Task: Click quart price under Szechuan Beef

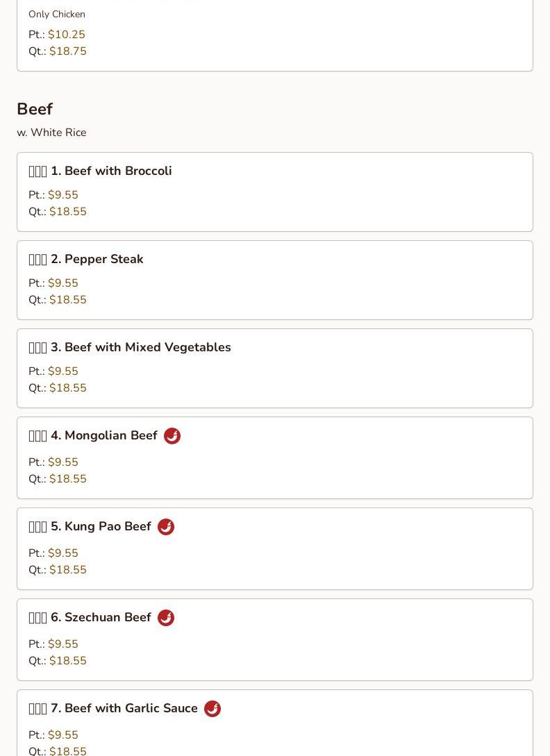Action: pyautogui.click(x=67, y=661)
